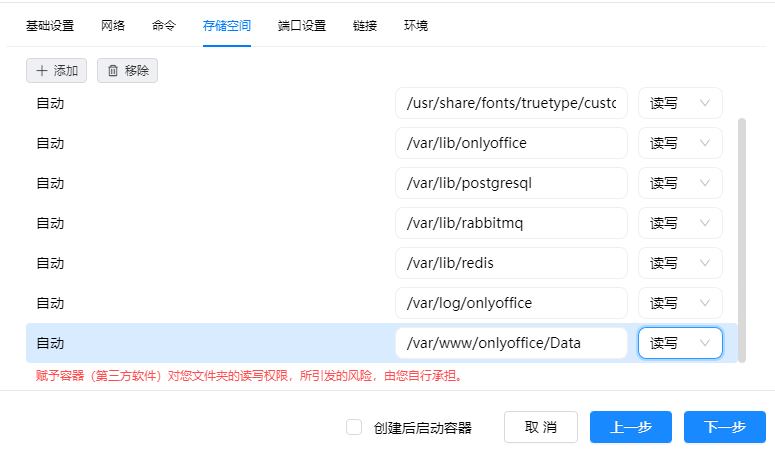Select the 命令 tab
775x456 pixels.
164,26
